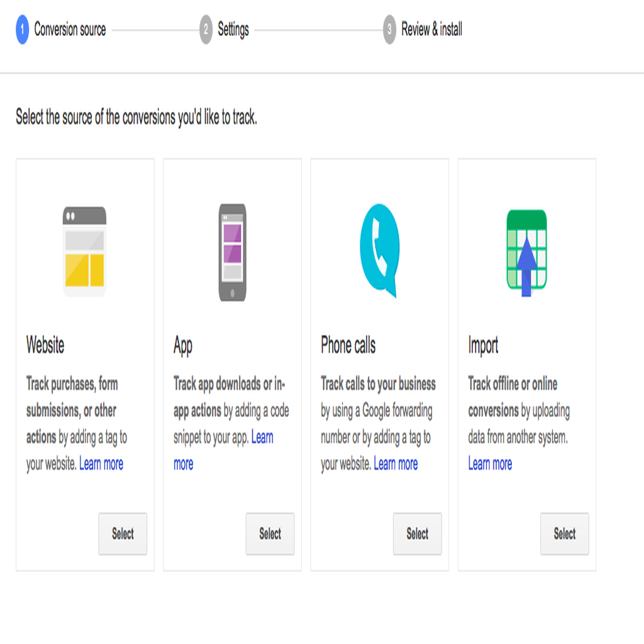Click the App smartphone icon
Viewport: 644px width, 644px height.
233,252
